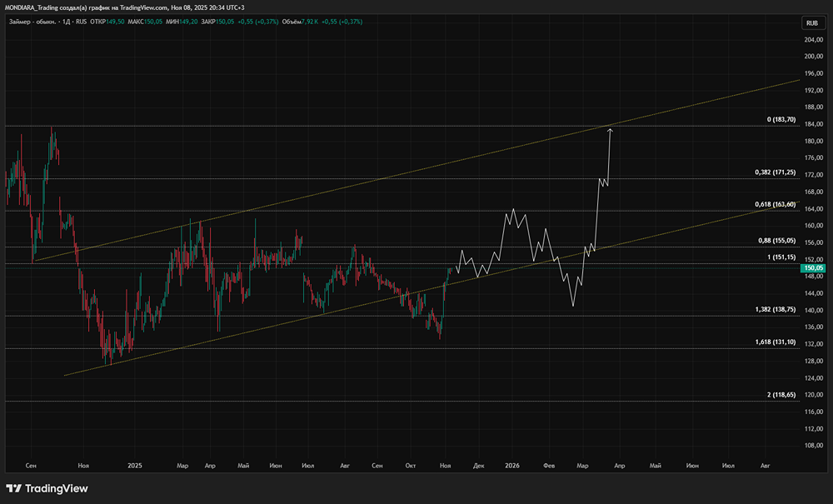Click the Займер symbol name in legend
This screenshot has width=833, height=504.
(x=21, y=20)
